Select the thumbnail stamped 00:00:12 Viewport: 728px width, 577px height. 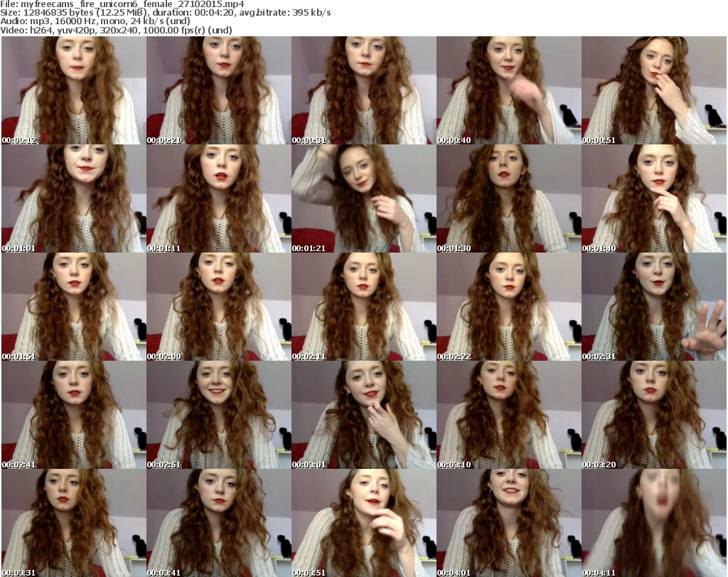[x=74, y=90]
